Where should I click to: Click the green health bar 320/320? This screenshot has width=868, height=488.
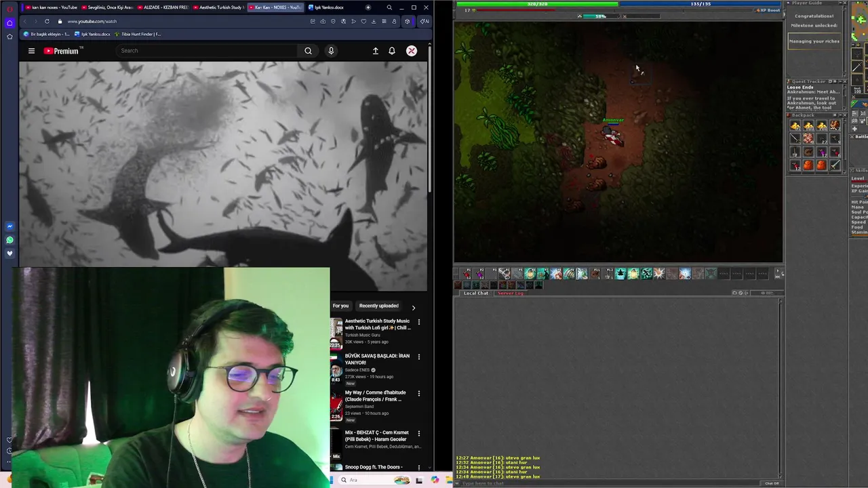coord(537,4)
